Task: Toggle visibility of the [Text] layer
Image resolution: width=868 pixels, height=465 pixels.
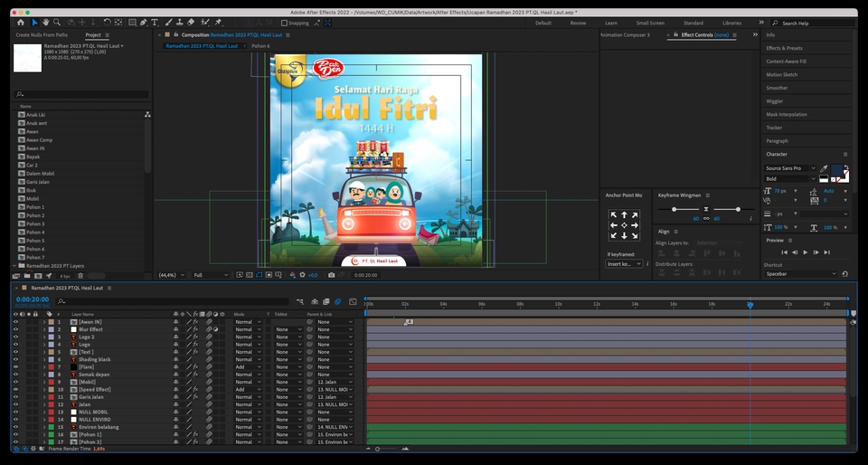Action: tap(15, 352)
